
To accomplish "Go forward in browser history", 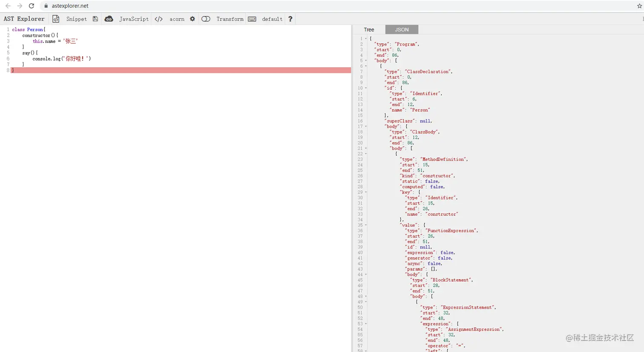I will [x=20, y=6].
